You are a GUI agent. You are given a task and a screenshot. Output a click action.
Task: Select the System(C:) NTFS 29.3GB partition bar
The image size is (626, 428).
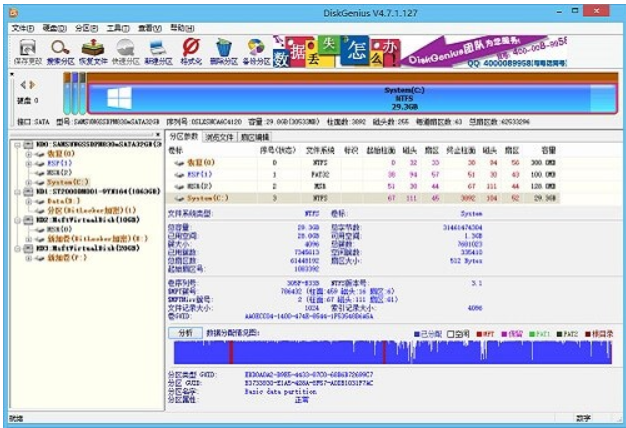click(x=352, y=98)
